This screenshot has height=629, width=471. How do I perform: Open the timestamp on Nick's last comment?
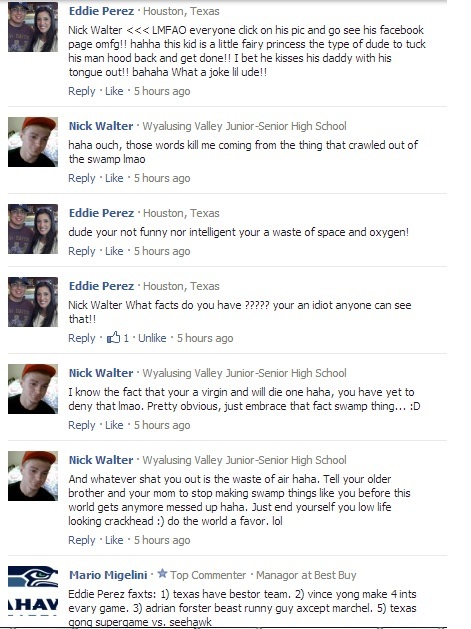coord(162,540)
